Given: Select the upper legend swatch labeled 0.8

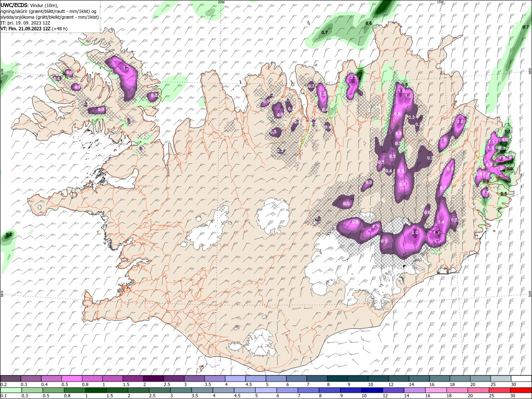Looking at the screenshot, I should pyautogui.click(x=92, y=379).
